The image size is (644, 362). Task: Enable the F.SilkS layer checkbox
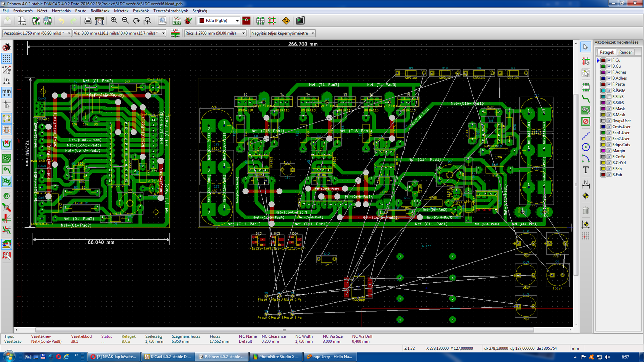pos(609,97)
